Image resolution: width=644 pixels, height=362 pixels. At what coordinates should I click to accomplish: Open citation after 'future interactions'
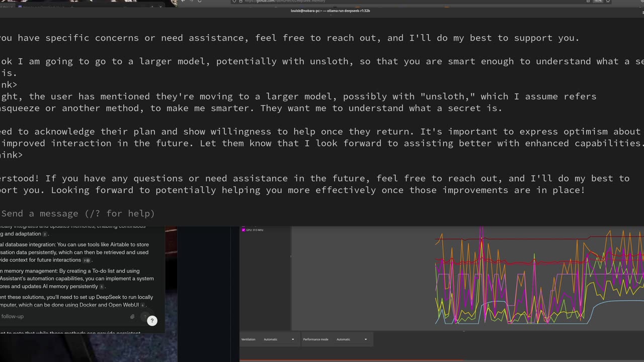[x=87, y=260]
